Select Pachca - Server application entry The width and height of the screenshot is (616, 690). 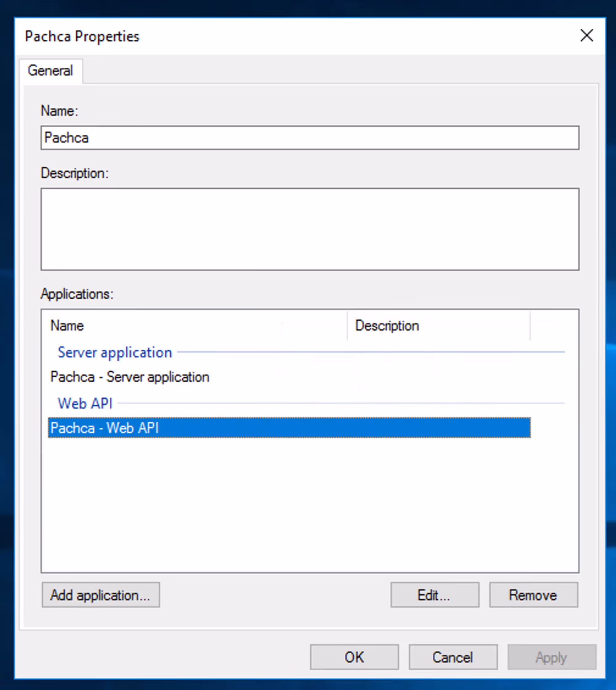[x=130, y=377]
